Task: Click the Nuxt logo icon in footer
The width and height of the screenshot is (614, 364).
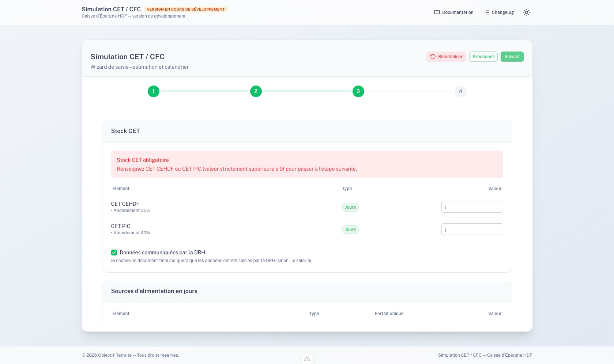Action: 307,359
